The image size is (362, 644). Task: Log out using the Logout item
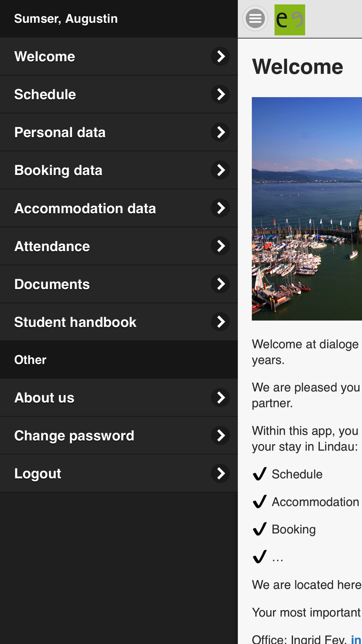point(119,473)
